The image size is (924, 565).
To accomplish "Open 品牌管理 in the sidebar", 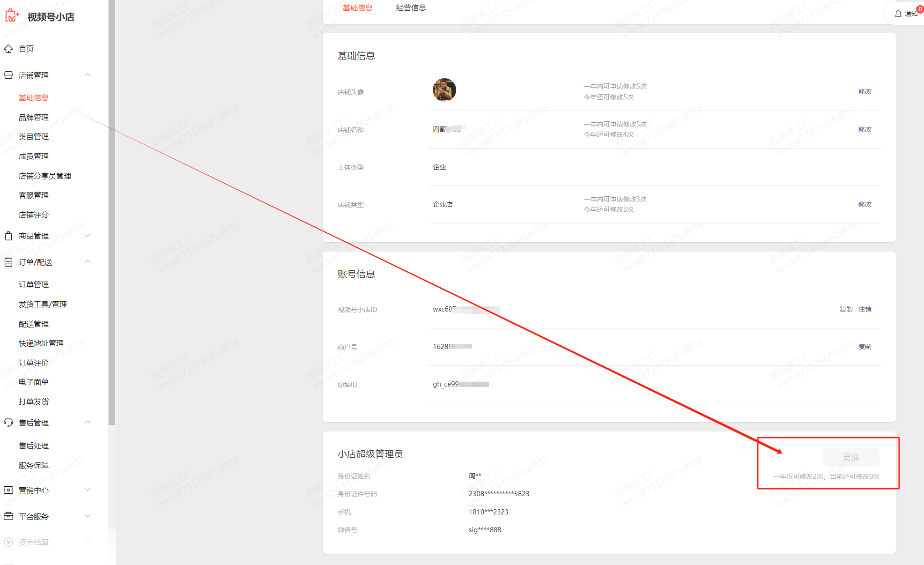I will click(x=34, y=117).
